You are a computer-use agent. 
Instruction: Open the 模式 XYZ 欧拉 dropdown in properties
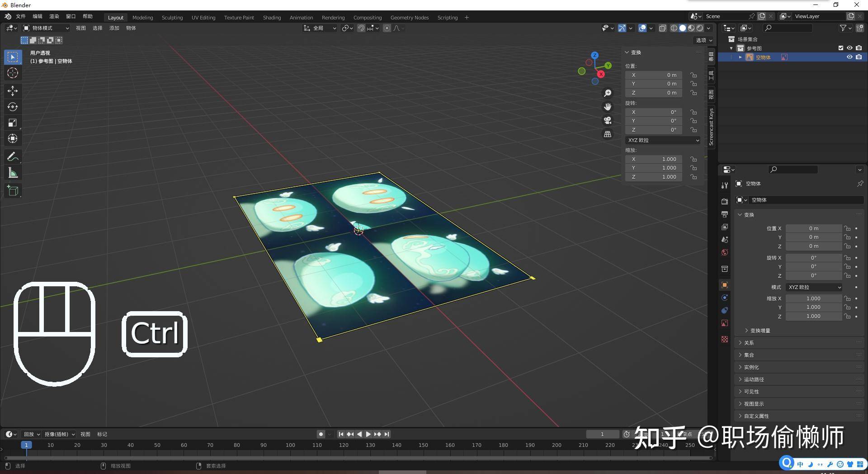(x=814, y=287)
